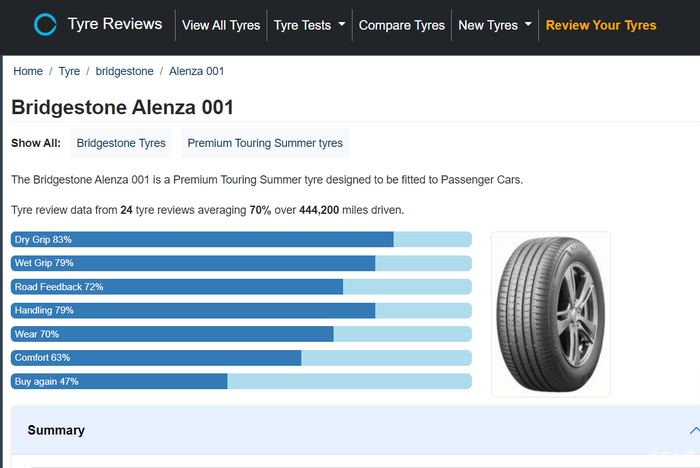Open the View All Tyres menu item
Viewport: 700px width, 468px height.
(221, 26)
